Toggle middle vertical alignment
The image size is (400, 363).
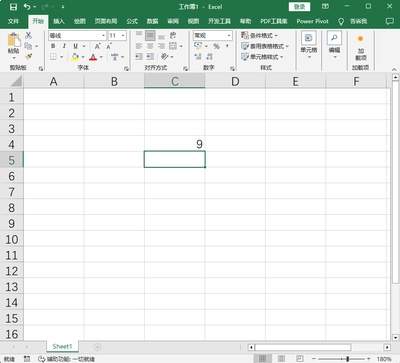(150, 35)
